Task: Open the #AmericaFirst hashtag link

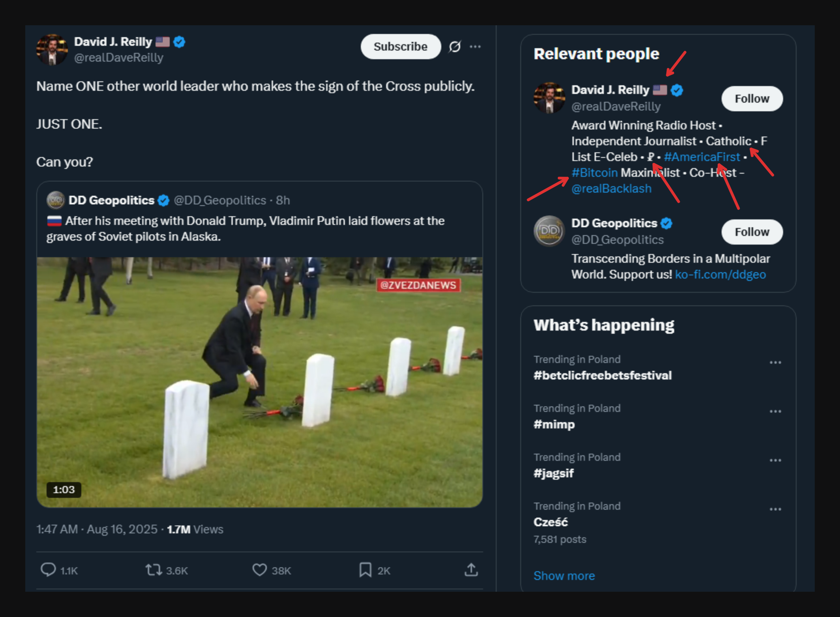Action: click(701, 157)
